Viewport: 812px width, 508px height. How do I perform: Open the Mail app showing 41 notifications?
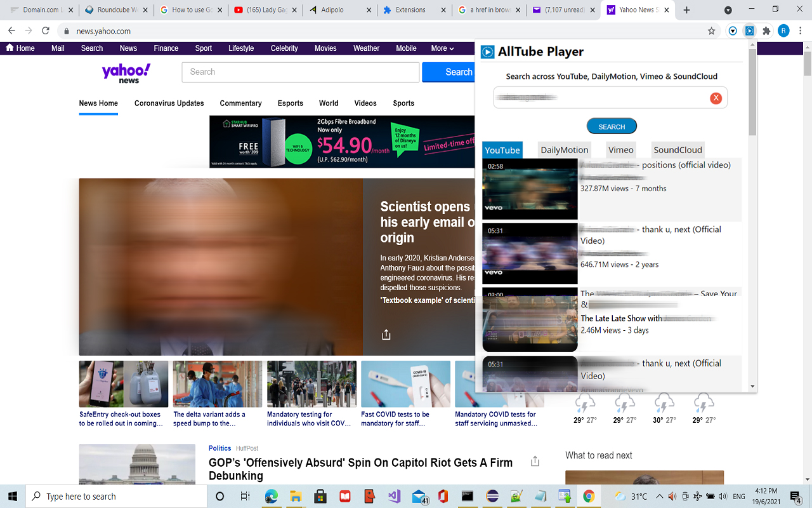point(418,496)
